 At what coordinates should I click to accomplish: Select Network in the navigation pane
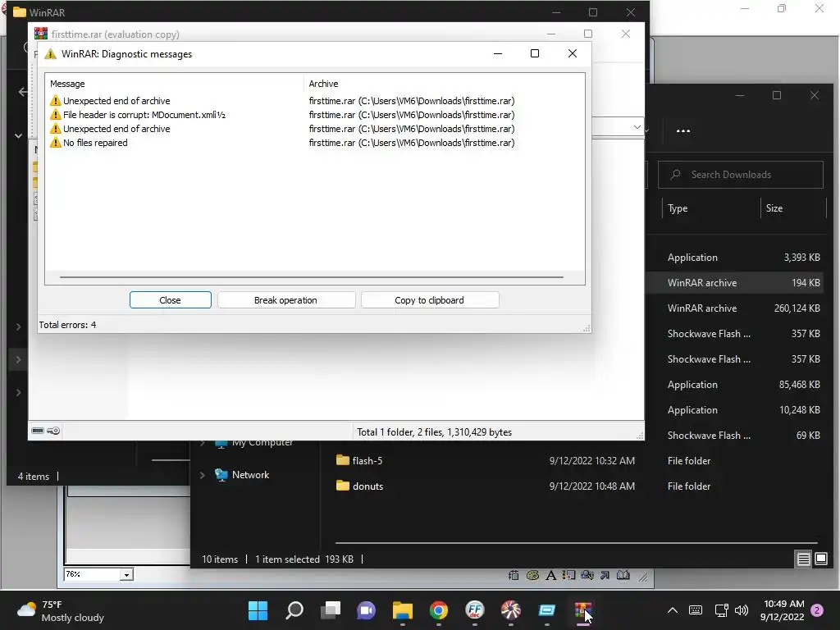coord(250,475)
